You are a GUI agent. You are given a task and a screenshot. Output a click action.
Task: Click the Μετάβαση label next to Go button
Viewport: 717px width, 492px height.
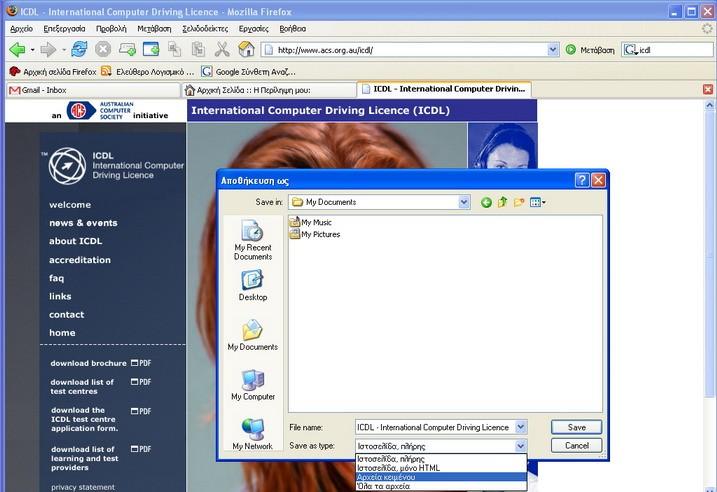tap(597, 50)
